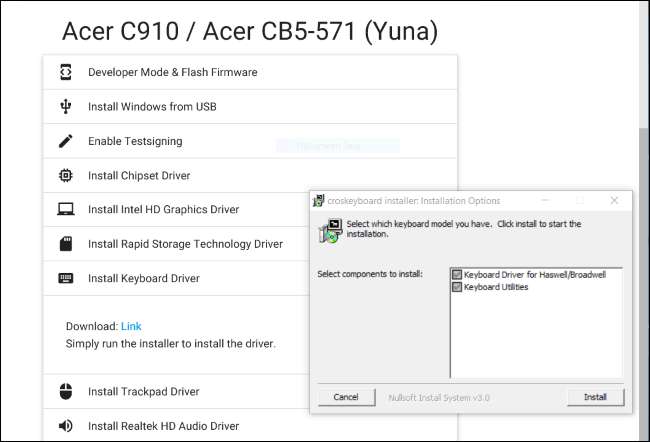Toggle Keyboard Driver for Haswell/Broadwell checkbox

point(457,274)
